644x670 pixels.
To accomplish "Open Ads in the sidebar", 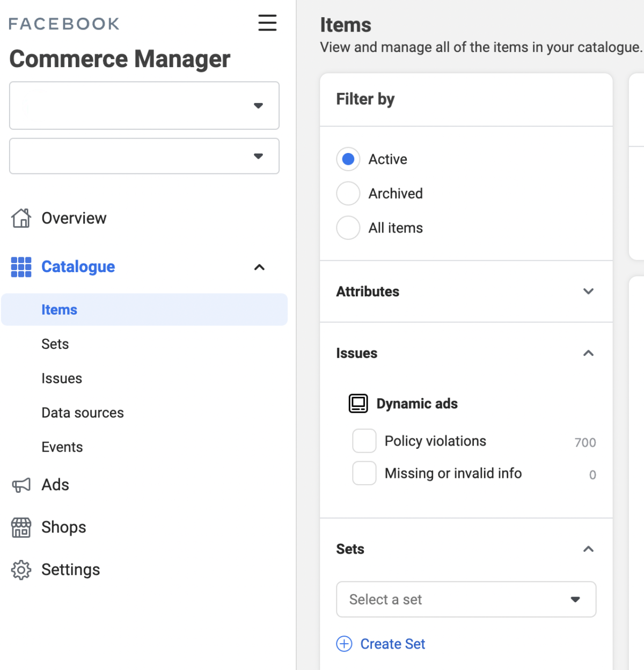I will click(x=55, y=485).
